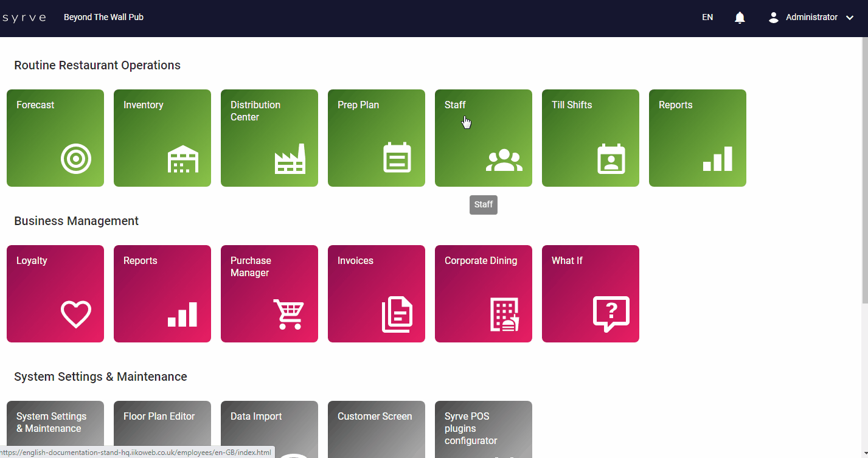Click the Purchase Manager cart icon

coord(289,314)
